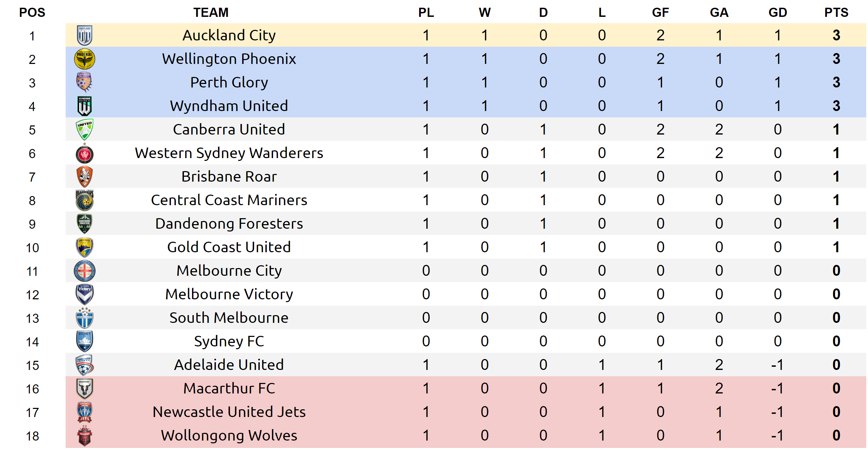Click the Wollongong Wolves red crest
This screenshot has height=456, width=868.
point(84,436)
